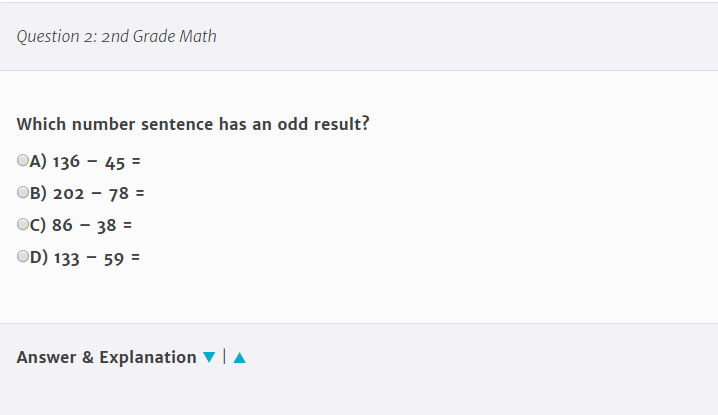Expand answer with the teal down arrow
The width and height of the screenshot is (718, 415).
(x=209, y=358)
